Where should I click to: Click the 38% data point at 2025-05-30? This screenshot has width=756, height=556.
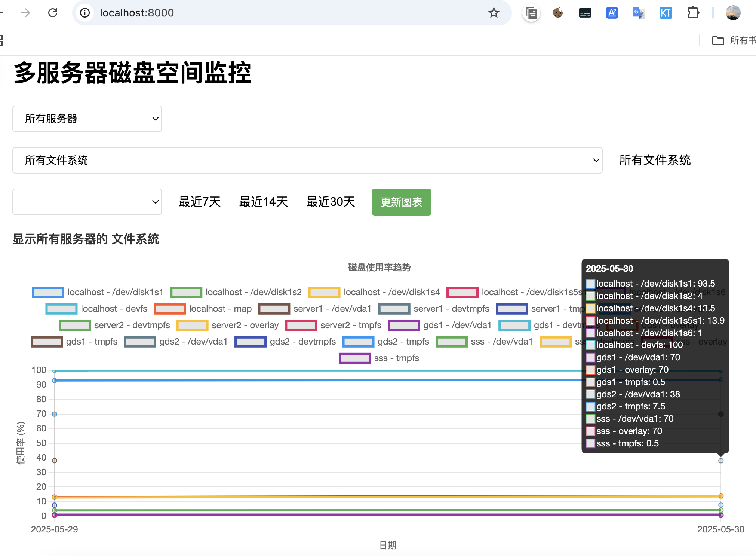tap(721, 461)
